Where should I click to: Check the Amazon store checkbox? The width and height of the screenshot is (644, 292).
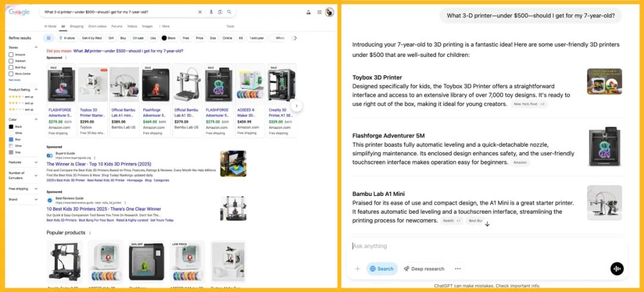point(11,55)
